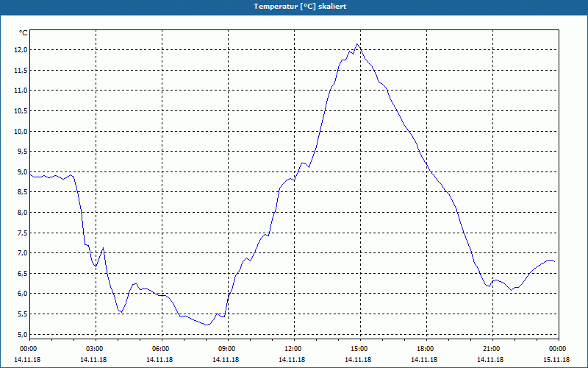Click the 09:00 time axis label
Image resolution: width=588 pixels, height=368 pixels.
(x=228, y=349)
